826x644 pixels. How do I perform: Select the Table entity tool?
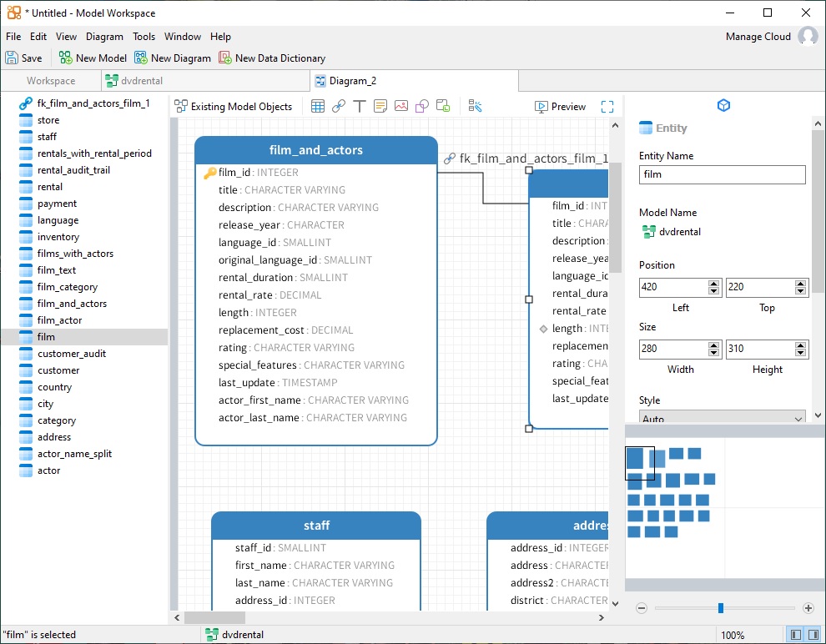318,107
